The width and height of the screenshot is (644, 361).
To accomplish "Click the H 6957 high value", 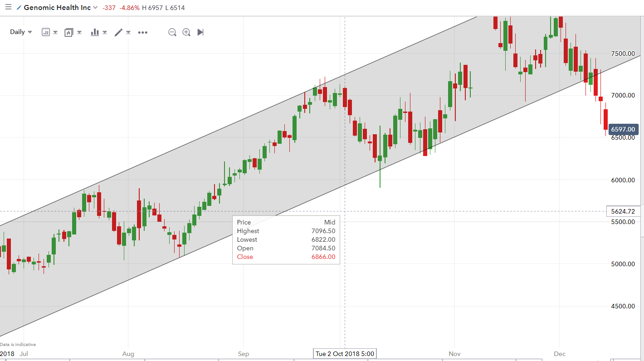I will click(x=153, y=8).
